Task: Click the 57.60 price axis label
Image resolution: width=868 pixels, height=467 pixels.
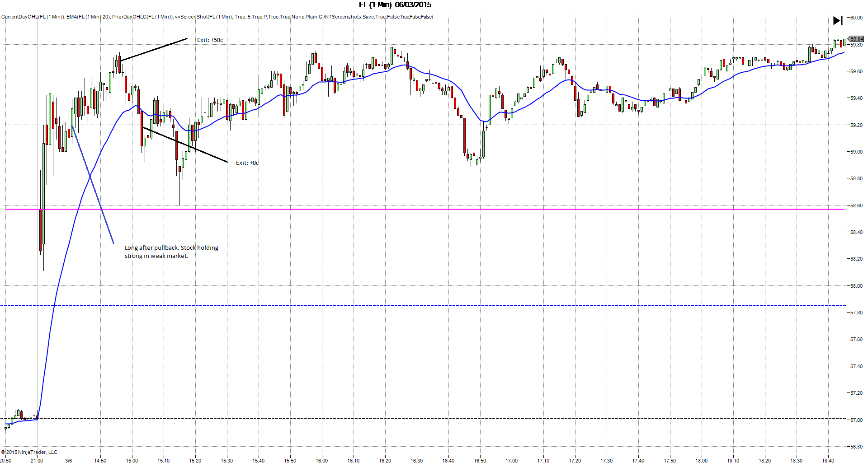Action: point(856,339)
